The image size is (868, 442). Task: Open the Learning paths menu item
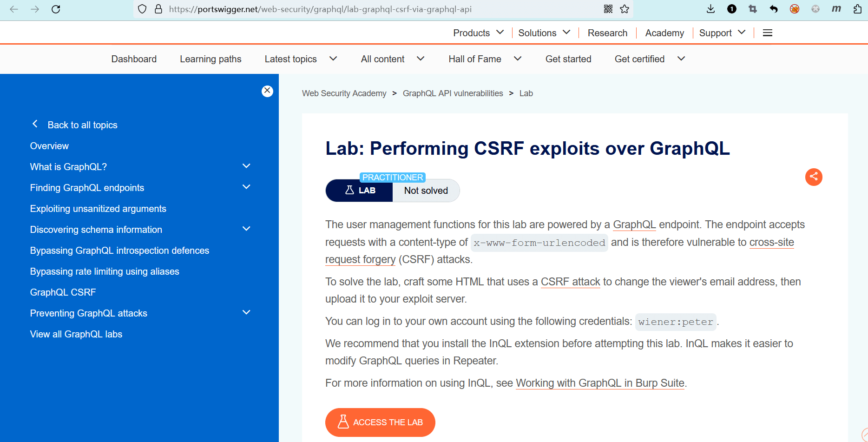(210, 59)
